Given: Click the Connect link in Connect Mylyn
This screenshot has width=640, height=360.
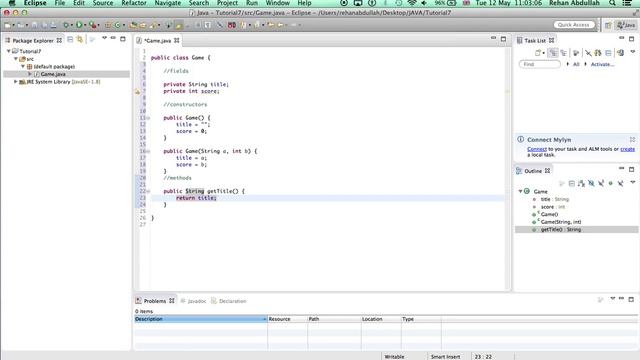Looking at the screenshot, I should click(x=537, y=149).
